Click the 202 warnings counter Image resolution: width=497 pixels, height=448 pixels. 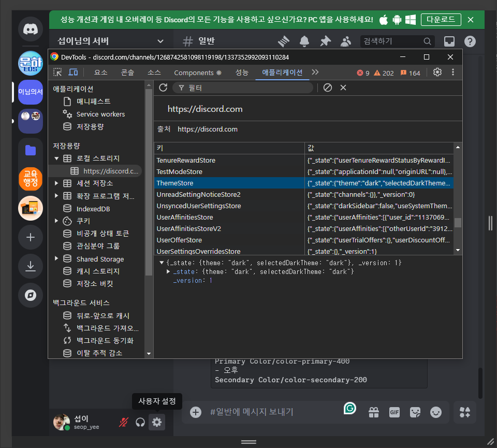click(384, 73)
